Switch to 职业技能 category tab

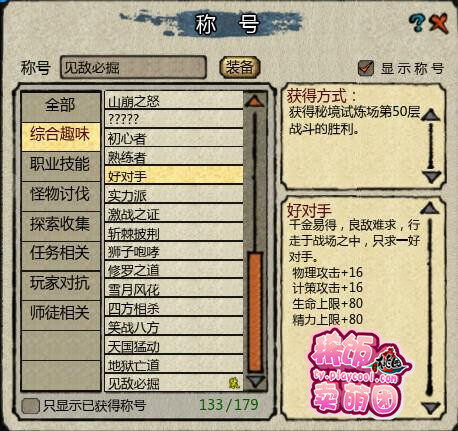click(x=61, y=164)
